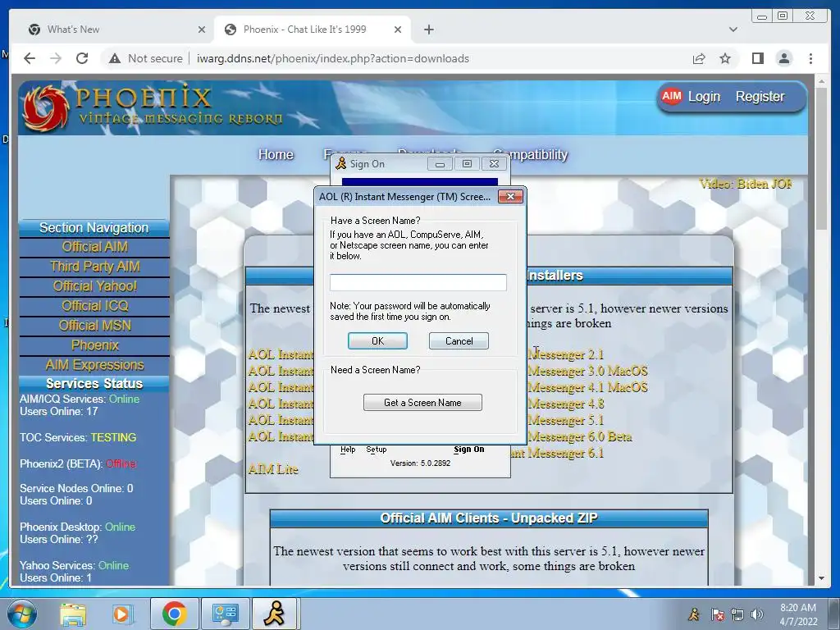The image size is (840, 630).
Task: Click the AIM running man title icon
Action: 340,163
